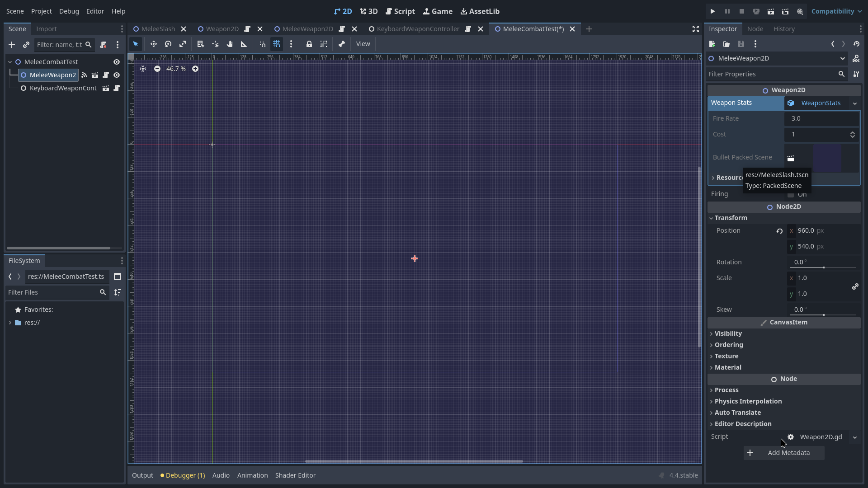The width and height of the screenshot is (868, 488).
Task: Add a new child node with plus icon
Action: click(12, 45)
